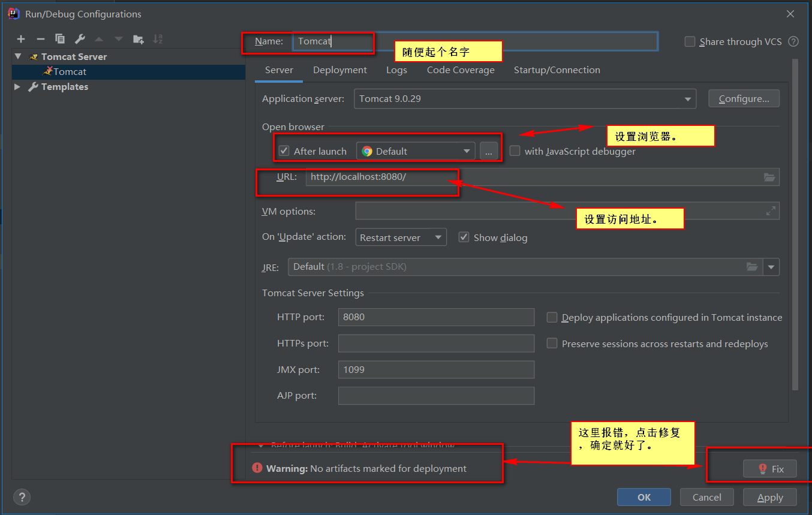
Task: Open the Code Coverage tab
Action: [x=461, y=70]
